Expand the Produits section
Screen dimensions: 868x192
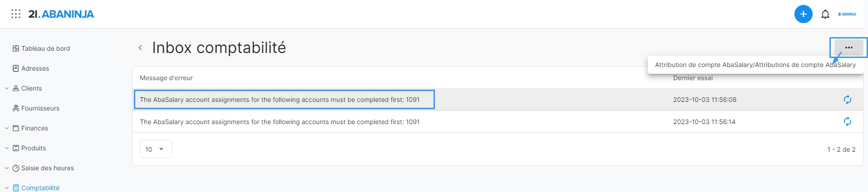(7, 148)
